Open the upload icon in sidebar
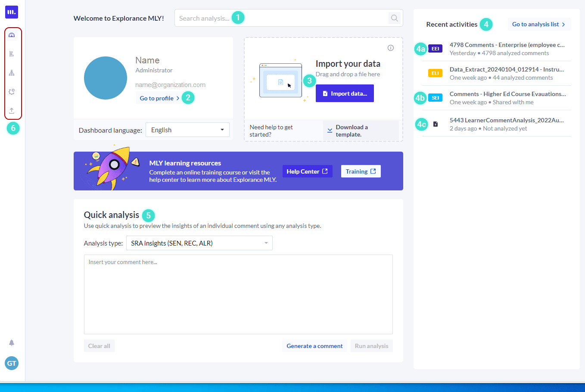 tap(12, 111)
